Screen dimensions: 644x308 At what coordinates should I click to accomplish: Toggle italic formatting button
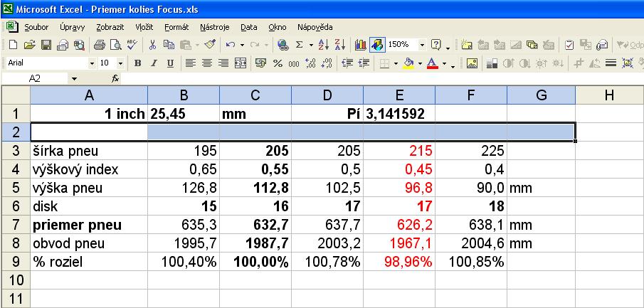point(154,63)
